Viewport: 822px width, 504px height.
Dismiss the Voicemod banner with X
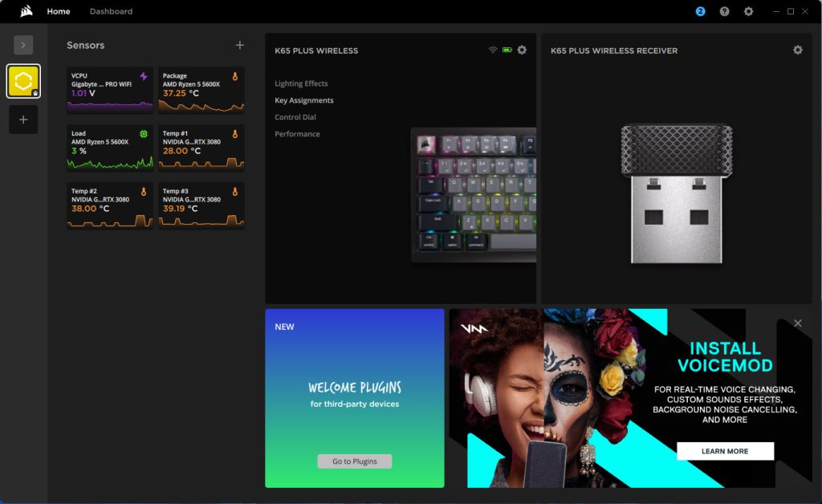point(797,323)
